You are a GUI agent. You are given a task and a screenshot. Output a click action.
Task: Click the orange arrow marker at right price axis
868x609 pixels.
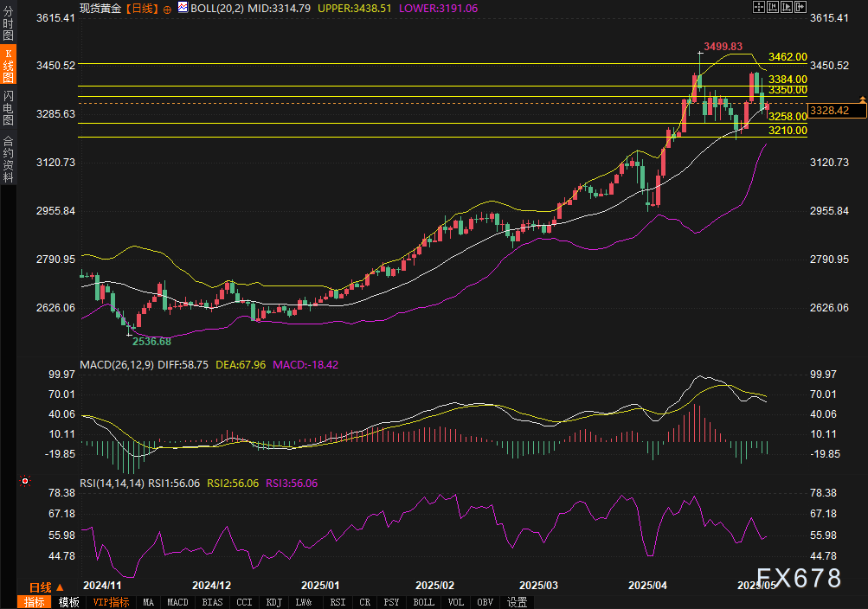(x=862, y=100)
